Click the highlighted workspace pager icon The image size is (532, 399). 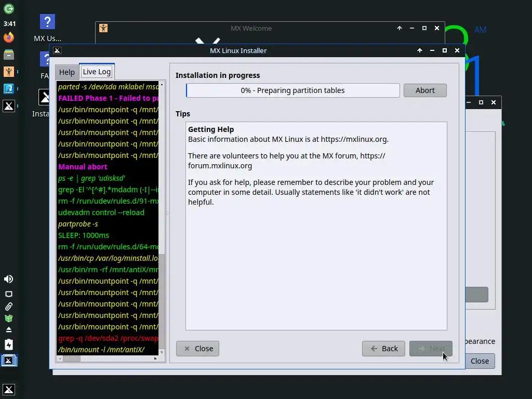[9, 361]
